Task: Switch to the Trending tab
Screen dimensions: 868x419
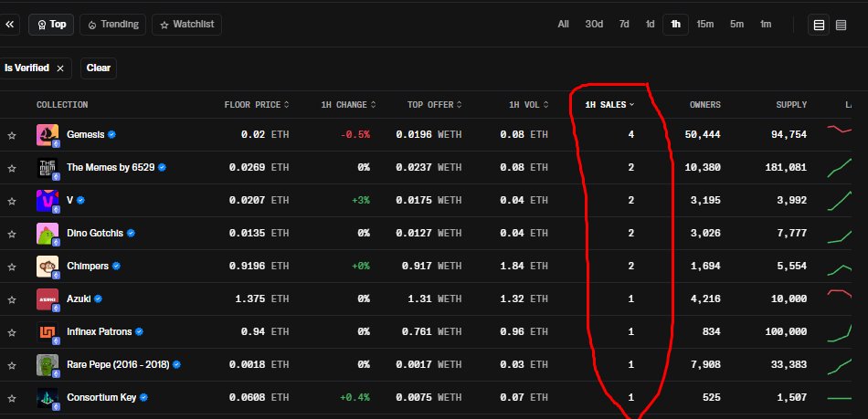Action: 113,25
